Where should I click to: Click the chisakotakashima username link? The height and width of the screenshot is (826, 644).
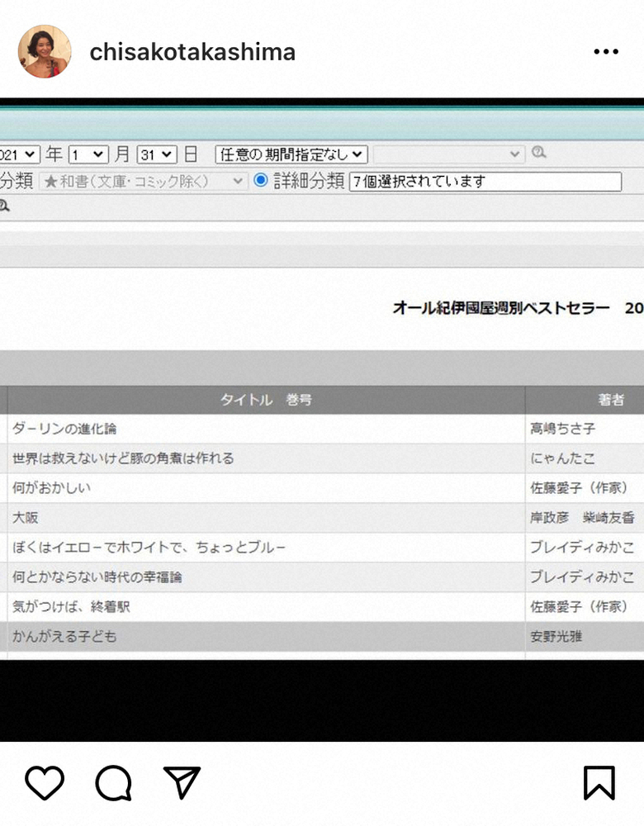tap(192, 52)
